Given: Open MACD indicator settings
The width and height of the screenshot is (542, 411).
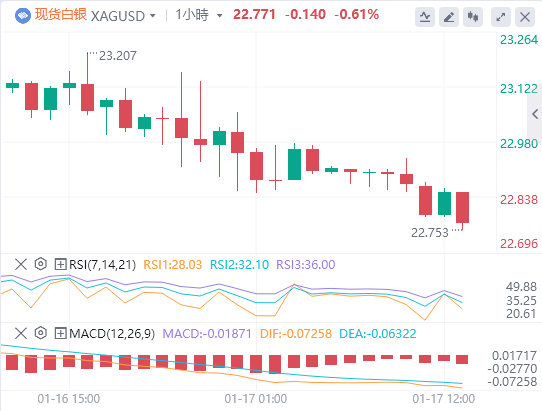Looking at the screenshot, I should coord(41,333).
